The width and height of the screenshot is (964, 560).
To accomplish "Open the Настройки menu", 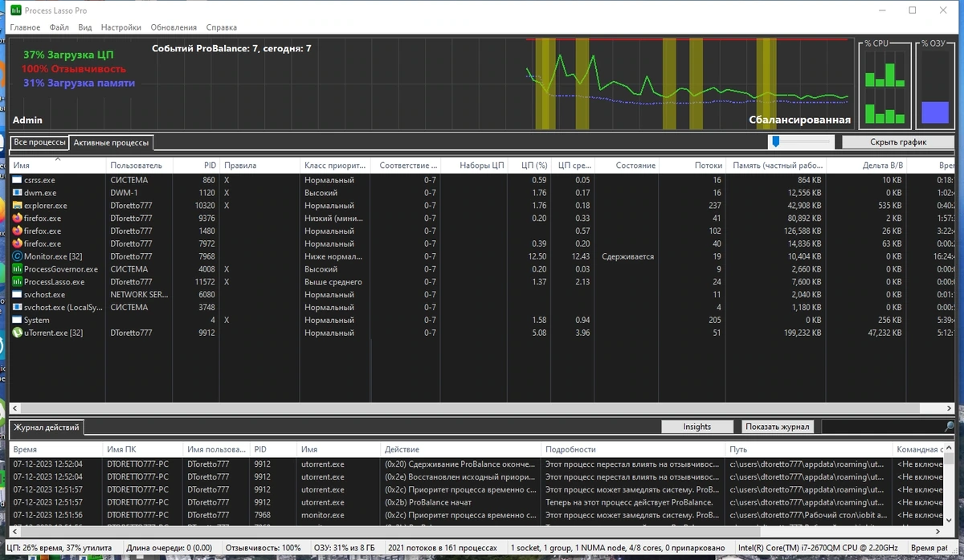I will (121, 27).
